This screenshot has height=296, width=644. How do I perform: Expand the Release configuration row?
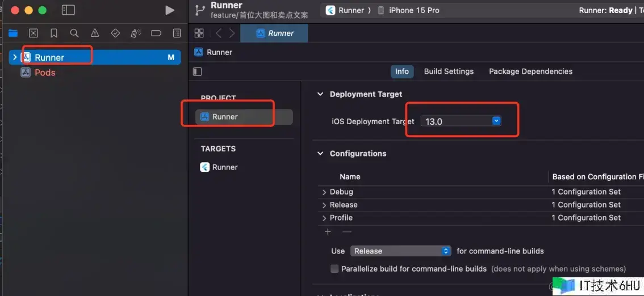click(324, 205)
